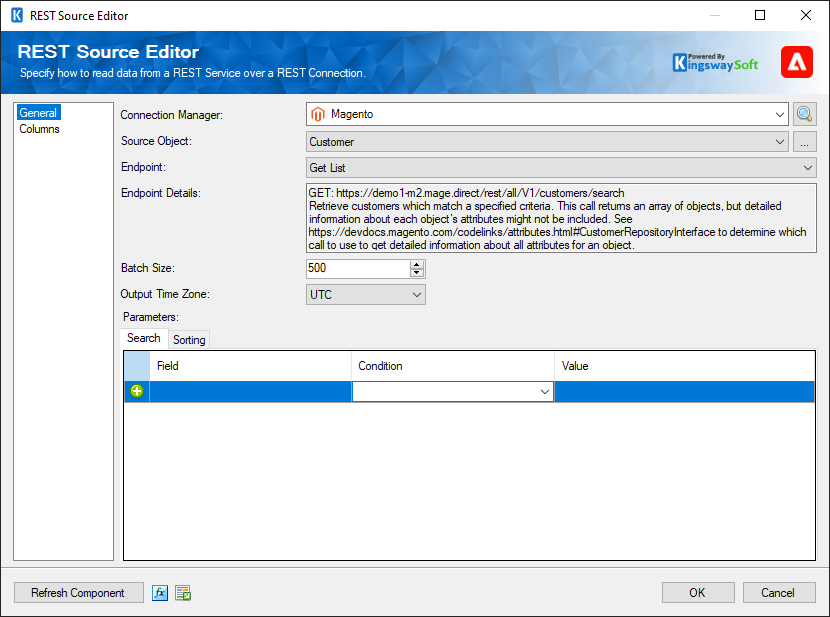The height and width of the screenshot is (617, 830).
Task: Click the documentation grid icon beside fx
Action: 183,593
